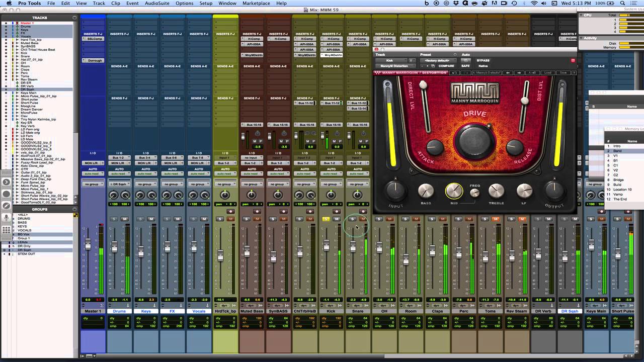
Task: Open the Options menu
Action: point(184,4)
